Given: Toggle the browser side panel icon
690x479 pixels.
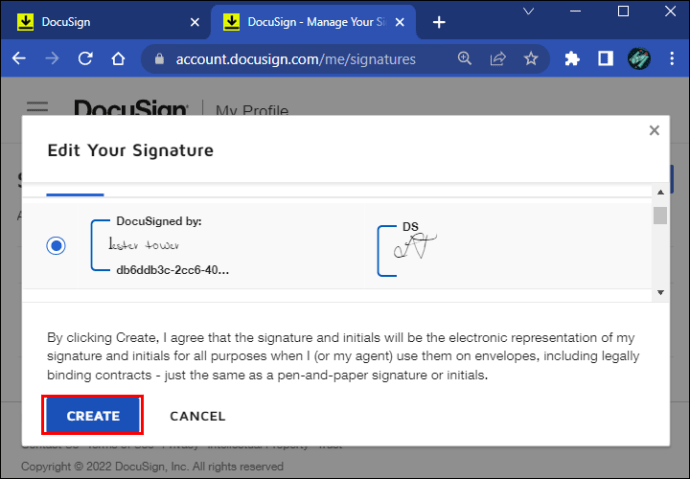Looking at the screenshot, I should (606, 59).
